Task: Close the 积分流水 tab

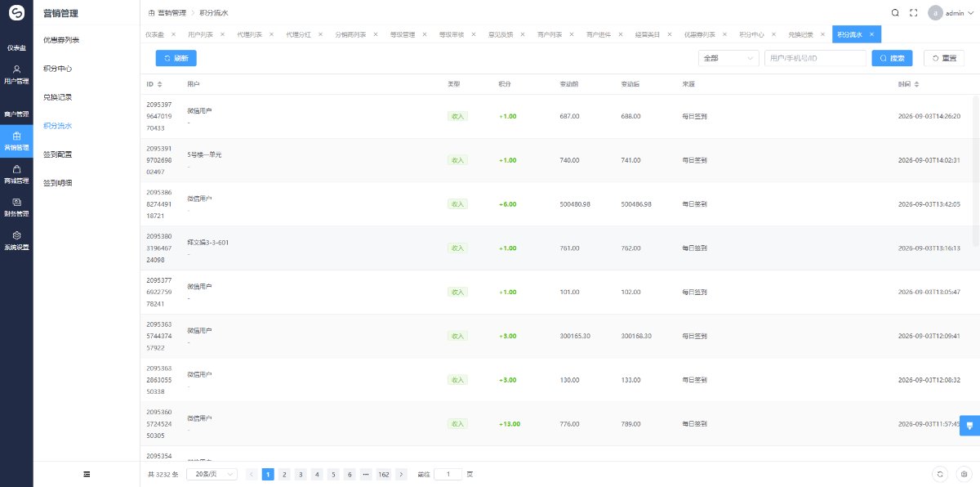Action: tap(872, 34)
